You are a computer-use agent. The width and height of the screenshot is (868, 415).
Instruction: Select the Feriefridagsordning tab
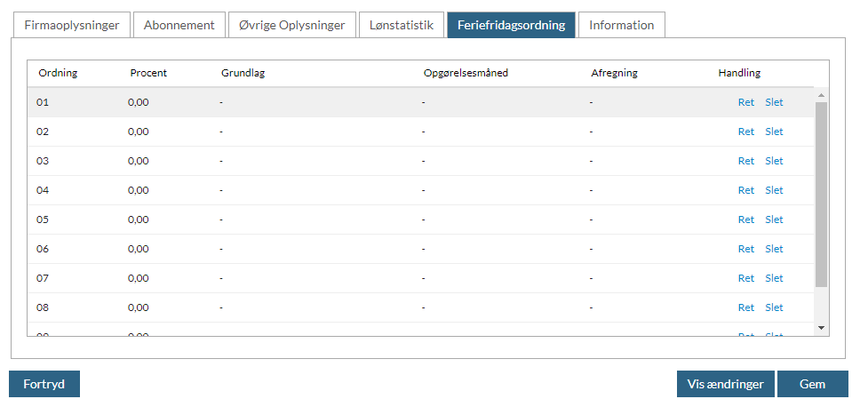[511, 25]
